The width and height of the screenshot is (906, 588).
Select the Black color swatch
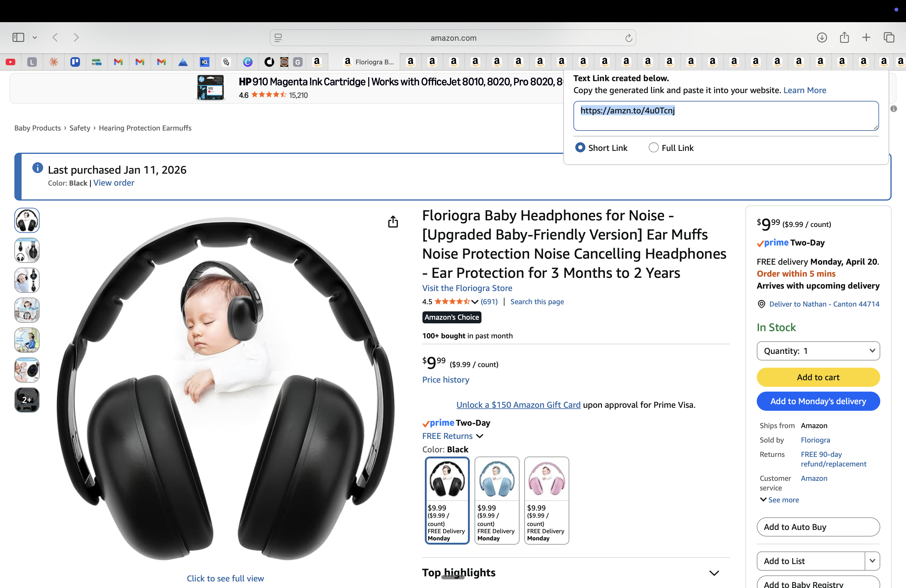coord(447,500)
